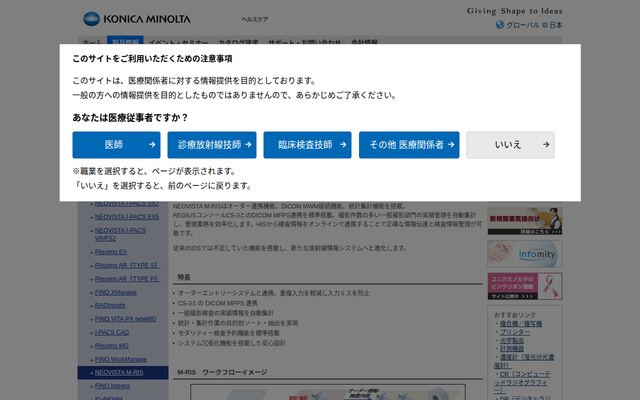Open the FINO.WorkManage sidebar link
Image resolution: width=640 pixels, height=400 pixels.
121,359
